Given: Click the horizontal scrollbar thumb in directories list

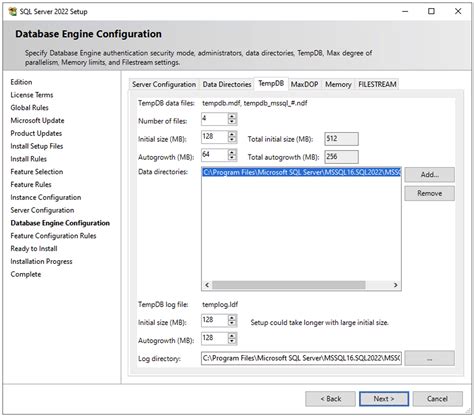Looking at the screenshot, I should (x=289, y=285).
